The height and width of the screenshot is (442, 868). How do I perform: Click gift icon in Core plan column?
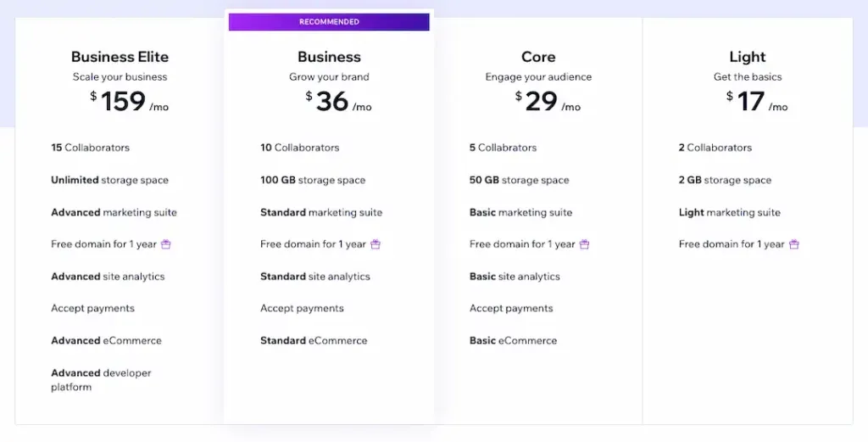click(584, 244)
